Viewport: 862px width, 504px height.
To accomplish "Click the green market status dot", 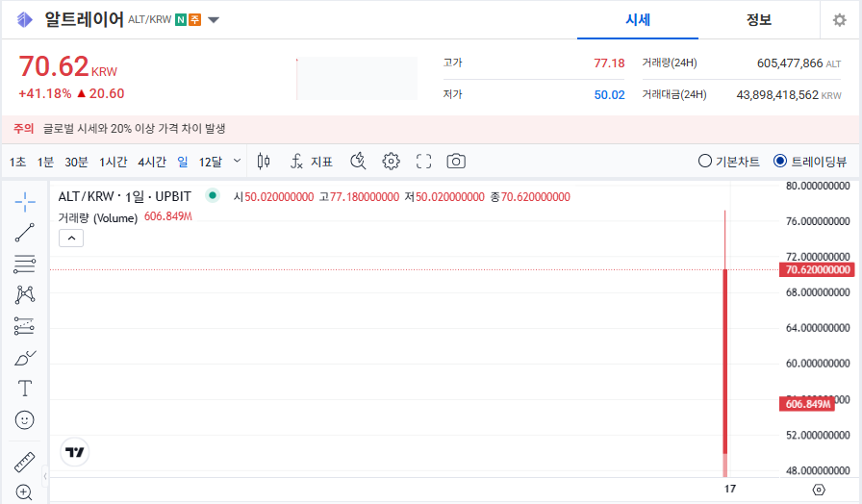I will tap(213, 195).
